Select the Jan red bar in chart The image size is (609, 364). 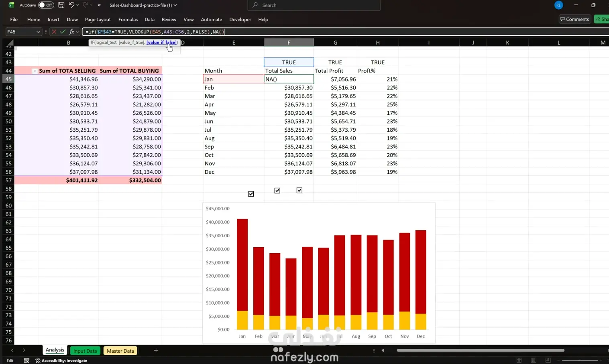[x=242, y=264]
